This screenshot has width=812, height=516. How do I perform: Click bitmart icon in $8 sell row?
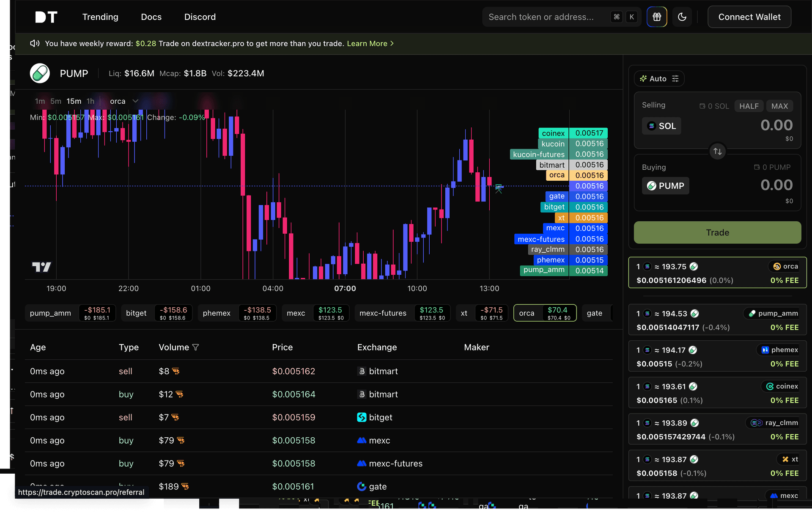[x=362, y=371]
